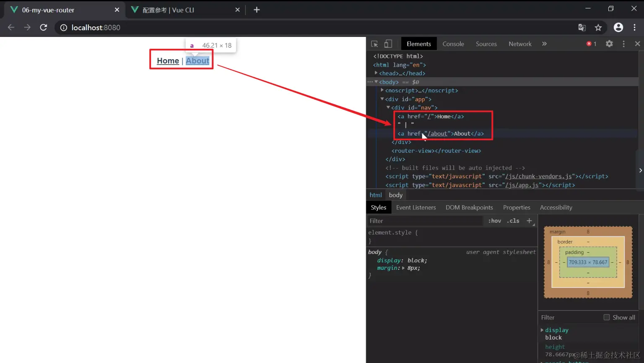Select the Accessibility sidebar tab

[x=556, y=207]
